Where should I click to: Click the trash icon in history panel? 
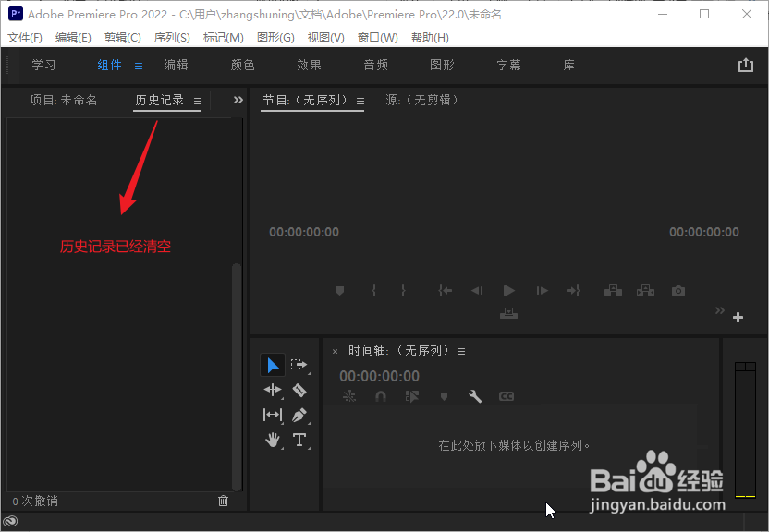point(223,501)
